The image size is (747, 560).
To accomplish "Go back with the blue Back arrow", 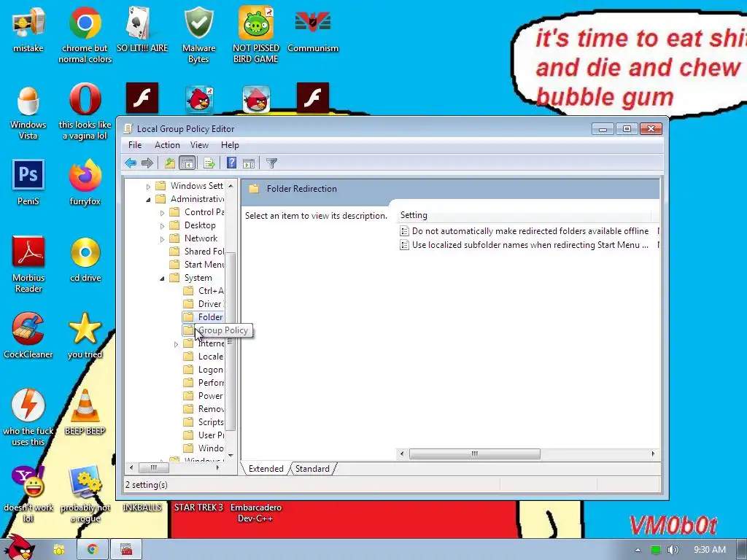I will coord(131,163).
